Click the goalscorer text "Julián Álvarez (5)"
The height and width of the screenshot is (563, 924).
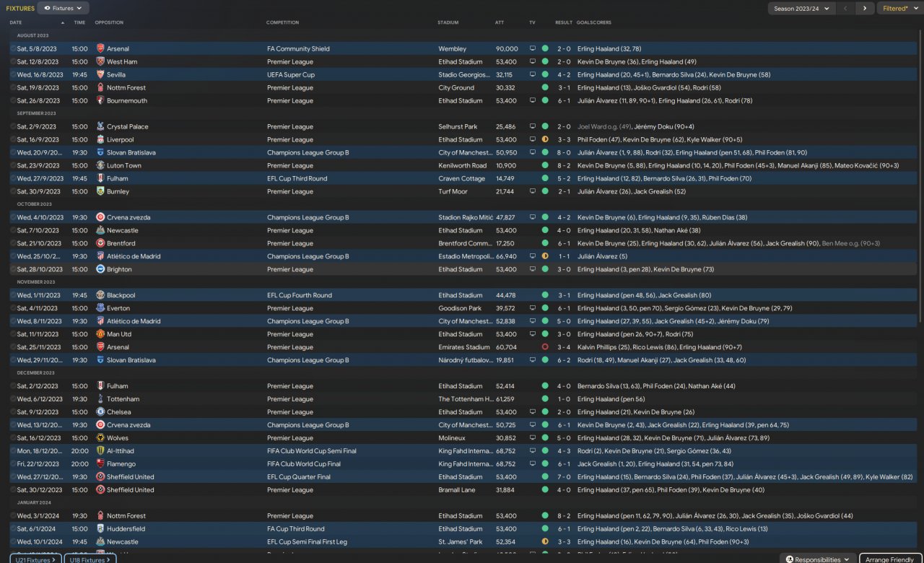pyautogui.click(x=603, y=257)
